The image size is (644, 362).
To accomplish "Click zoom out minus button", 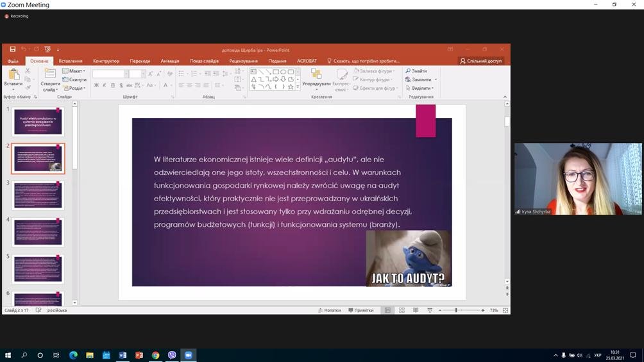I will point(440,310).
